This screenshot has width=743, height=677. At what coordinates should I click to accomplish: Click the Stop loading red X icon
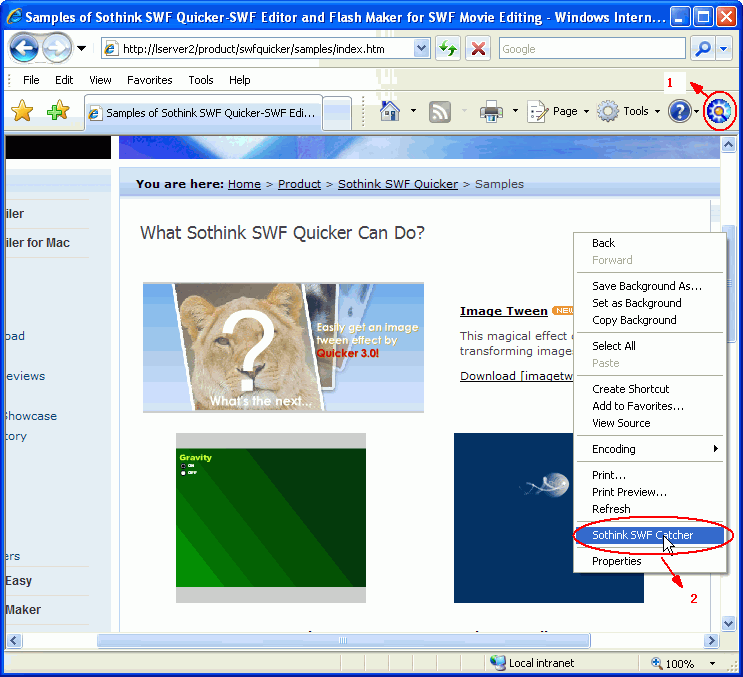click(x=478, y=49)
